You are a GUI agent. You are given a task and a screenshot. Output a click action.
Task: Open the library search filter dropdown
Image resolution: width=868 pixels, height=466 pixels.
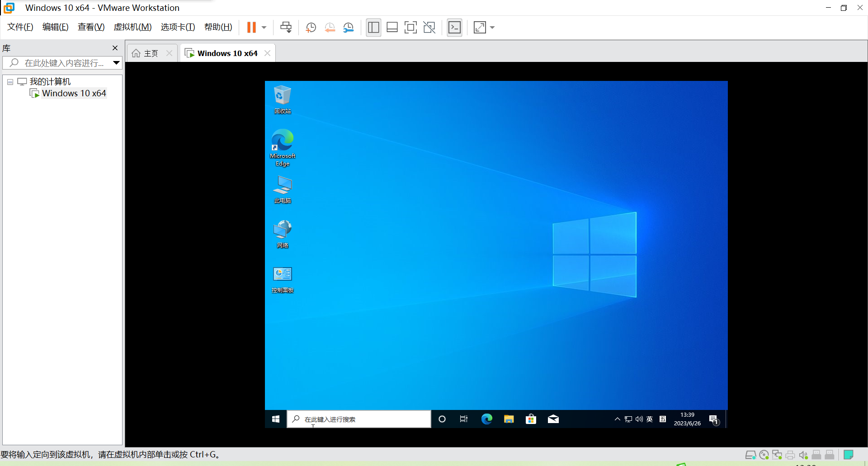click(x=116, y=63)
